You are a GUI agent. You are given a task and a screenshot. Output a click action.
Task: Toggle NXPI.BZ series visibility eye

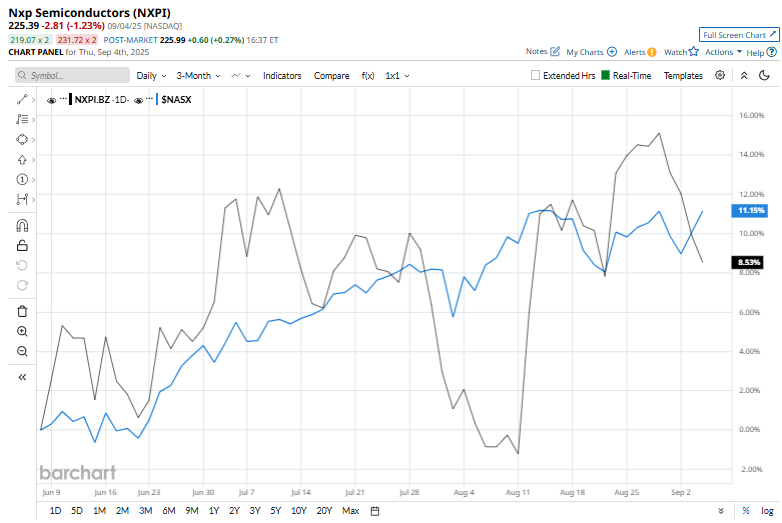[51, 100]
